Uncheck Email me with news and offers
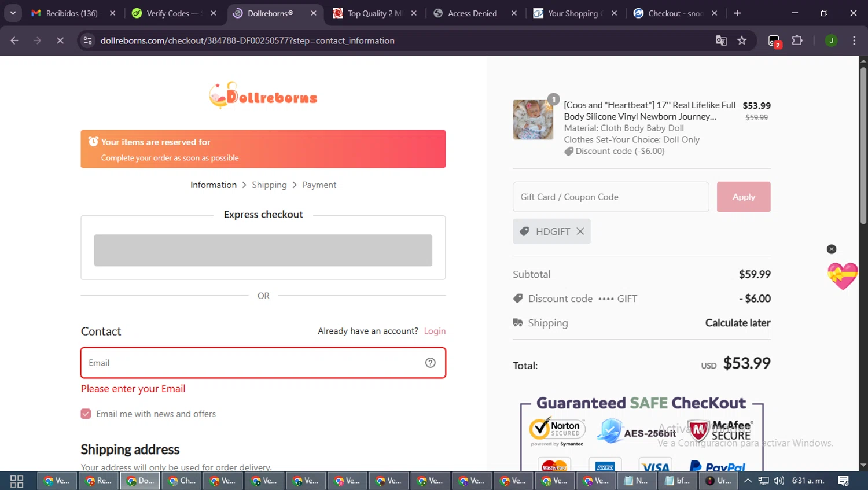868x490 pixels. (86, 414)
